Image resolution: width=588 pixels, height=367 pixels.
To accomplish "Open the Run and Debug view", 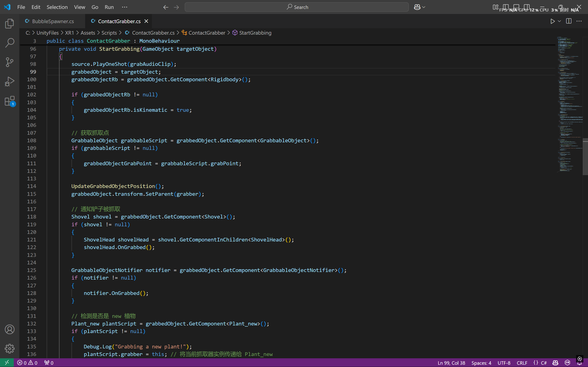I will pos(9,82).
